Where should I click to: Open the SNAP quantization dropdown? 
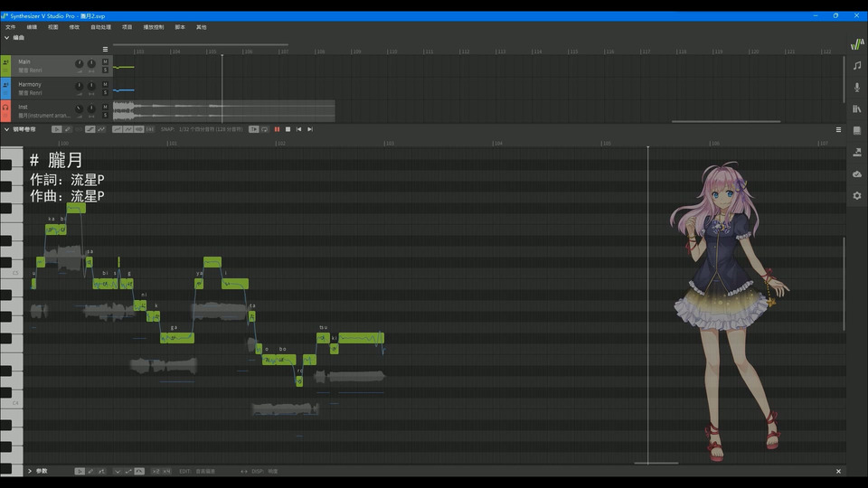tap(211, 129)
